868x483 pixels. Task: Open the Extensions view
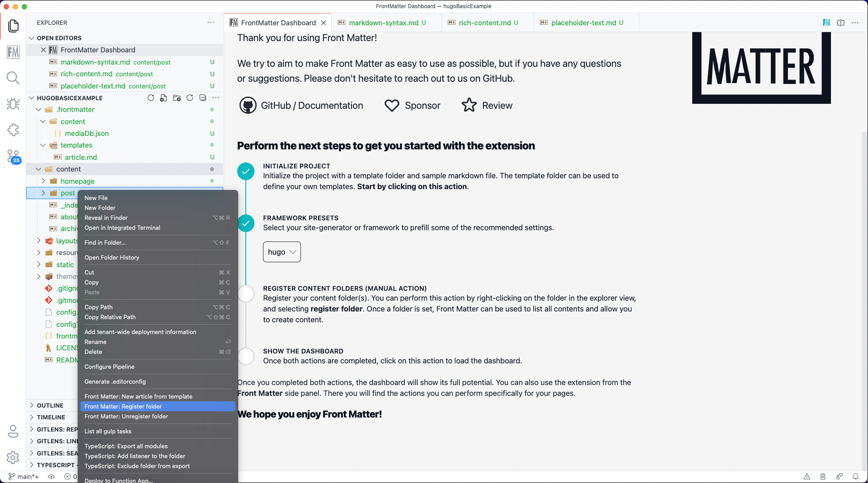(13, 130)
